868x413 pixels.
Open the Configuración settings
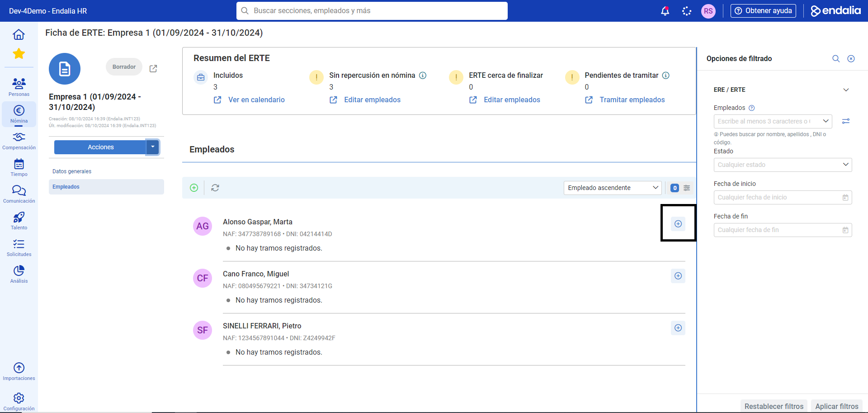click(x=19, y=402)
